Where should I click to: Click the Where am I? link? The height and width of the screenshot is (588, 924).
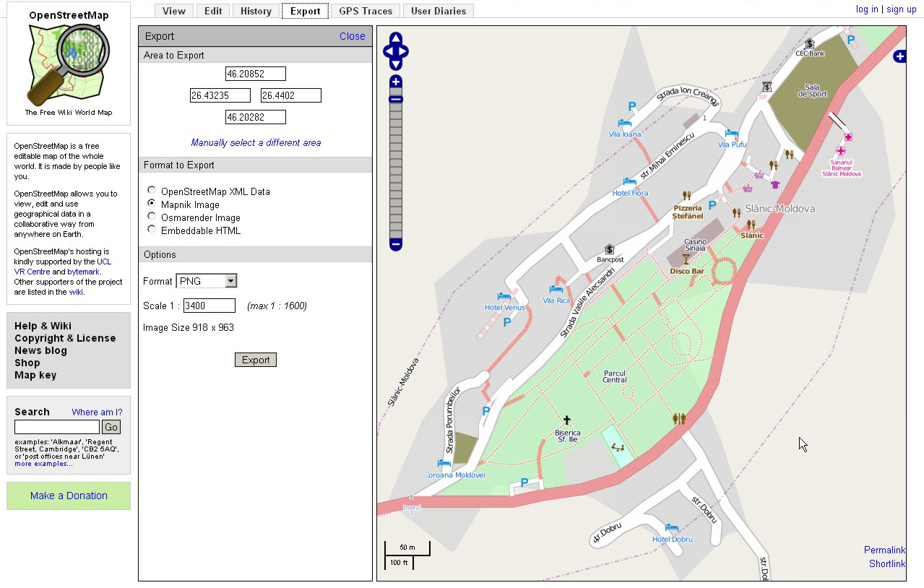click(x=97, y=412)
